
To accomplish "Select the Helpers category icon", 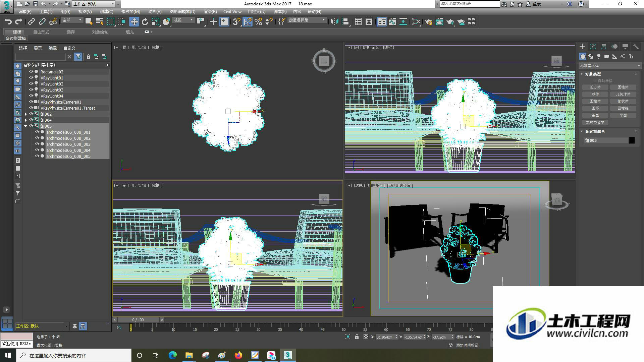I will coord(615,56).
